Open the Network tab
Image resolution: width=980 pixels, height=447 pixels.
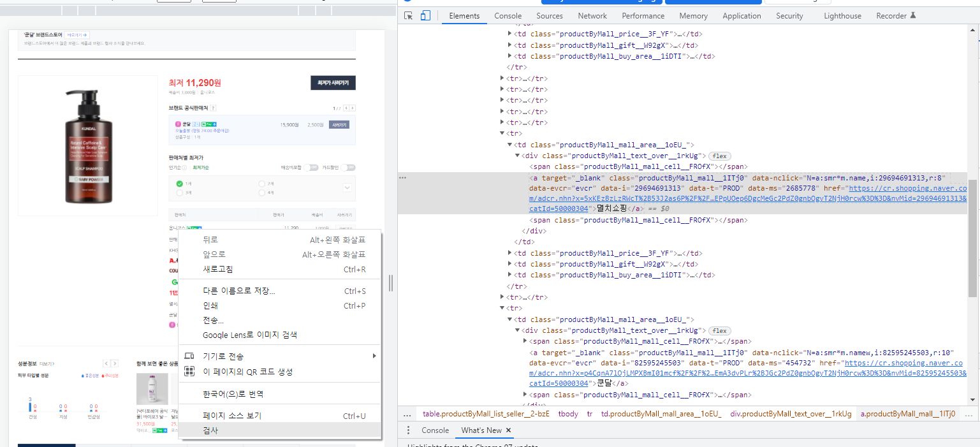pyautogui.click(x=592, y=16)
